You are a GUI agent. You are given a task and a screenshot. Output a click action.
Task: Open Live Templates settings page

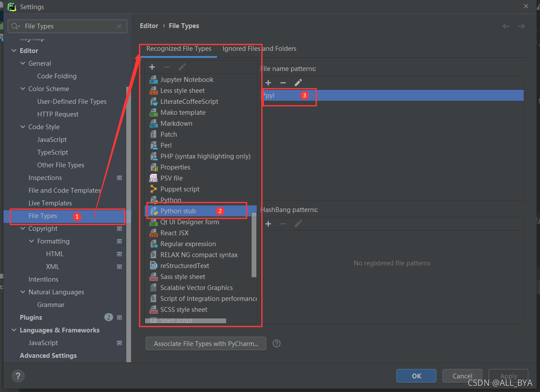tap(50, 203)
